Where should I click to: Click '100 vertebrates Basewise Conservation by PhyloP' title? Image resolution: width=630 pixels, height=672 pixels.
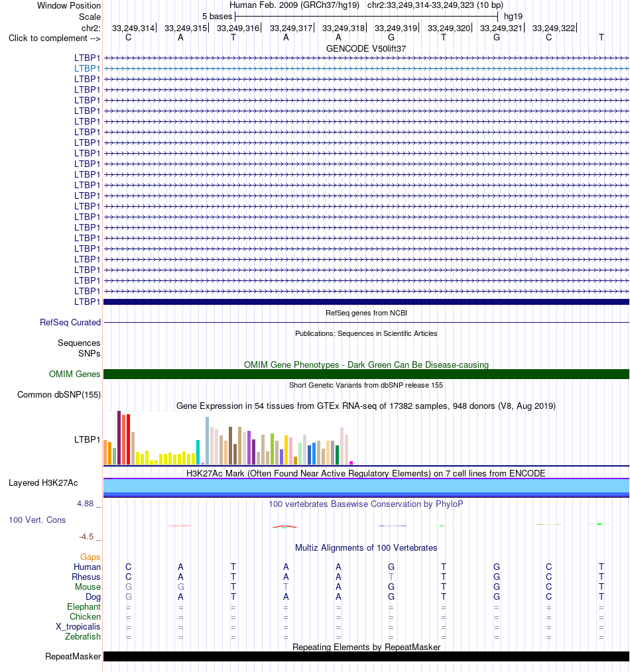pos(366,504)
